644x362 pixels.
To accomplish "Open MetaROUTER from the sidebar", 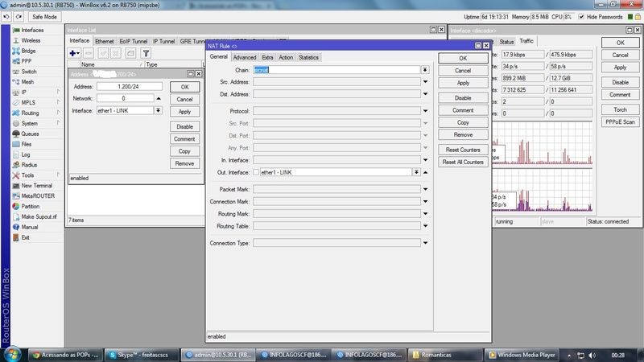I will click(x=38, y=195).
